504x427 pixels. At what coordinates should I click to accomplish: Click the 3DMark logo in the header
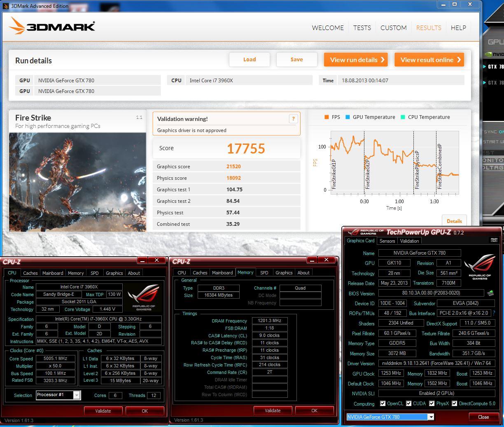tap(52, 26)
